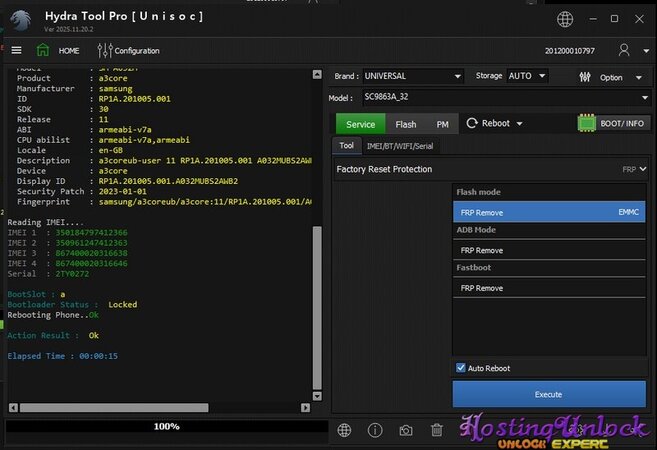Open the Storage dropdown set to AUTO
Screen dimensions: 657x450
[x=527, y=76]
